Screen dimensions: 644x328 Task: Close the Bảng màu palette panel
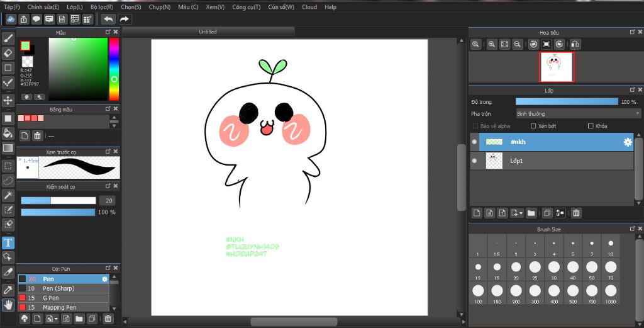tap(116, 109)
